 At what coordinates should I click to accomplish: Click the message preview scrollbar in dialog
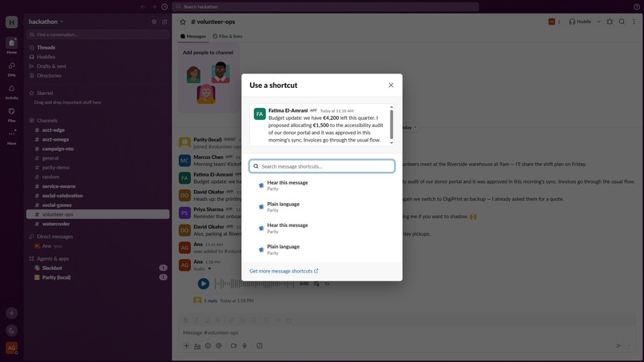coord(392,125)
